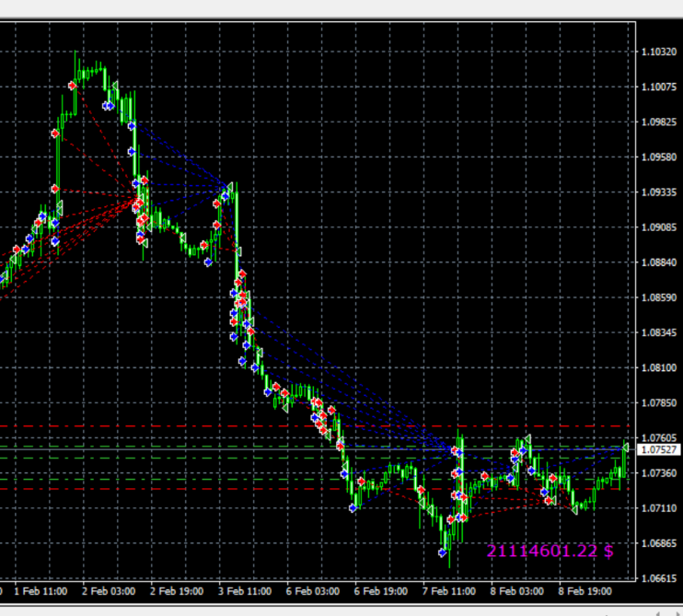Click the 1.08345 price axis label
Screen dimensions: 683x616
coord(659,332)
